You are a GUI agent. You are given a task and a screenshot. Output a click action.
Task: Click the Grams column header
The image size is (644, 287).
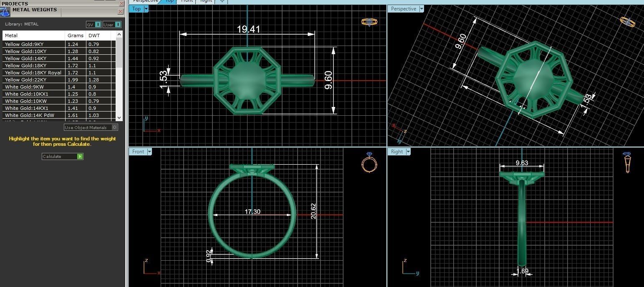pos(76,36)
